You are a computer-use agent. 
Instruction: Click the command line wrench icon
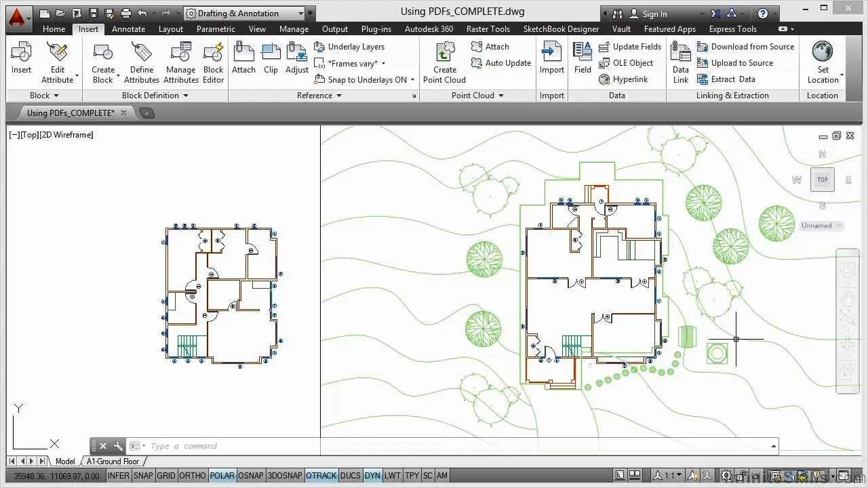118,446
